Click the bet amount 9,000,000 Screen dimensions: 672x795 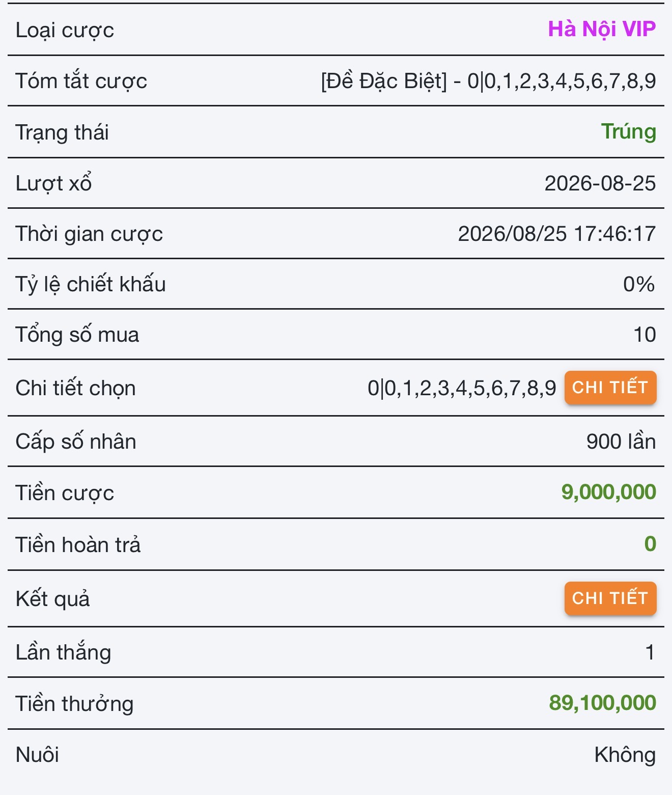(x=609, y=492)
